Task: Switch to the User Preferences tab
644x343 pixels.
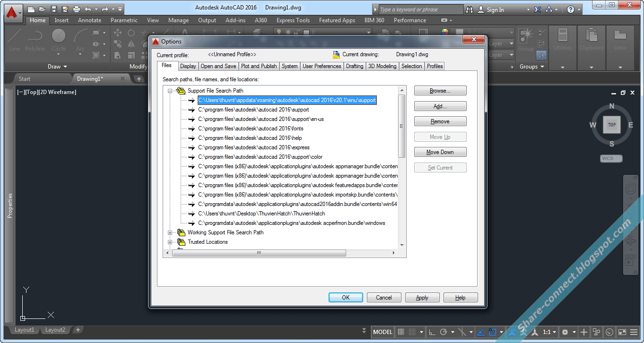Action: pyautogui.click(x=322, y=66)
